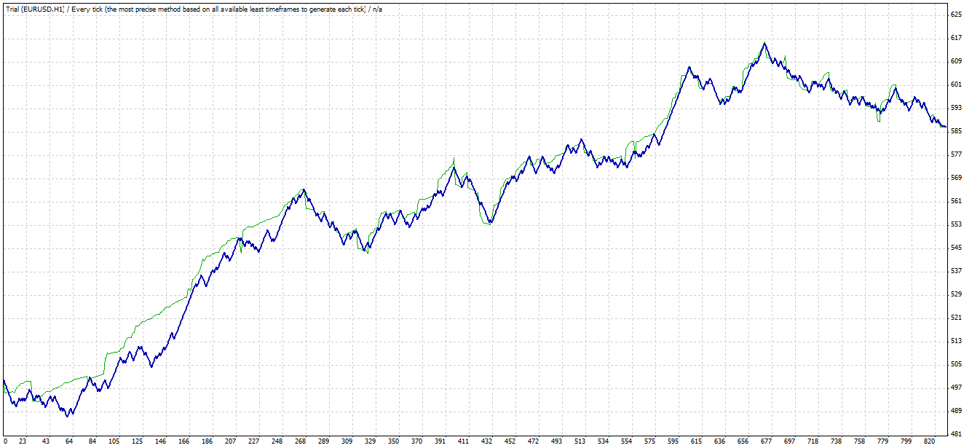Select the '738' horizontal axis label
This screenshot has width=980, height=448.
coord(836,441)
